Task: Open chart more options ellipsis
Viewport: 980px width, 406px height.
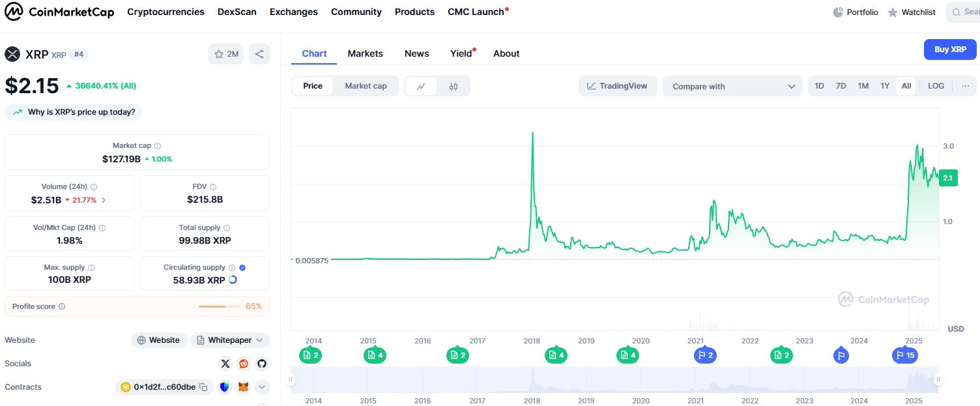Action: point(966,86)
